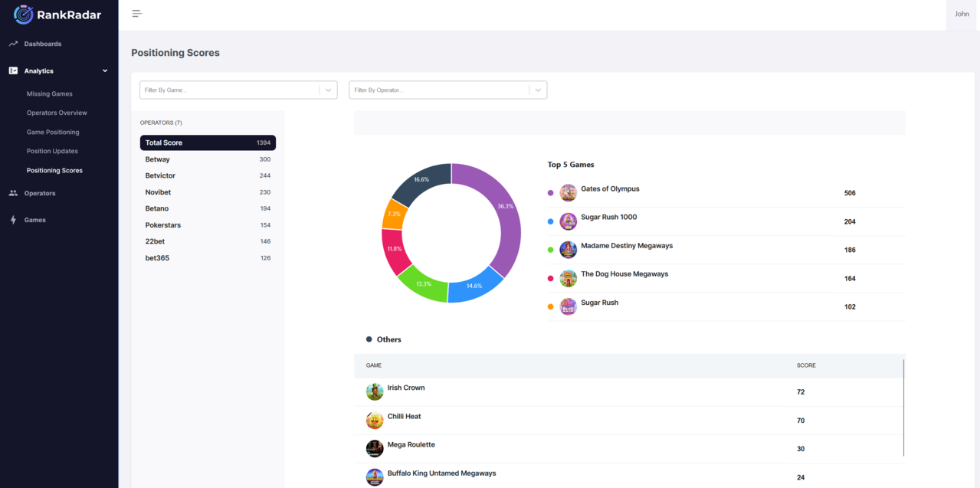Screen dimensions: 980x488
Task: Click the pink legend dot for Dog House Megaways
Action: coord(550,278)
